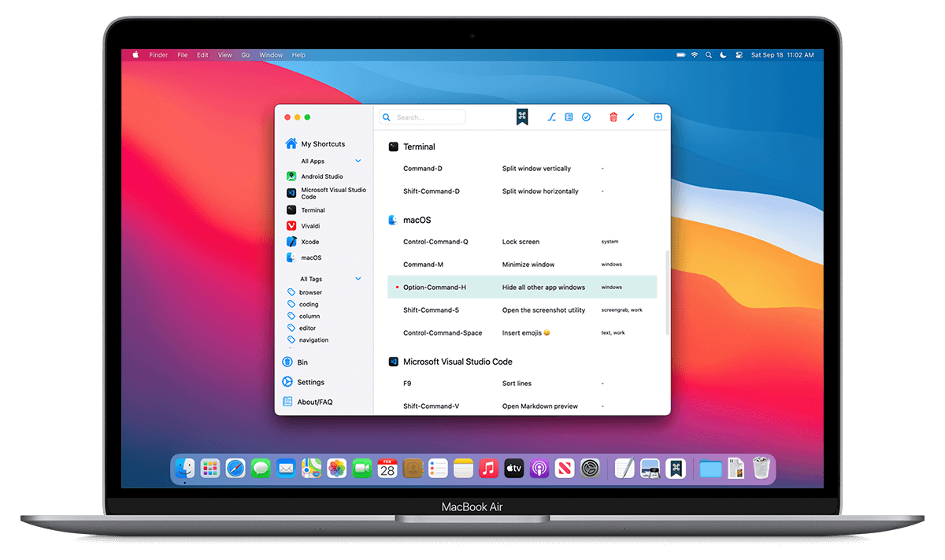The image size is (945, 560).
Task: Click the red trash delete icon in toolbar
Action: click(x=613, y=117)
